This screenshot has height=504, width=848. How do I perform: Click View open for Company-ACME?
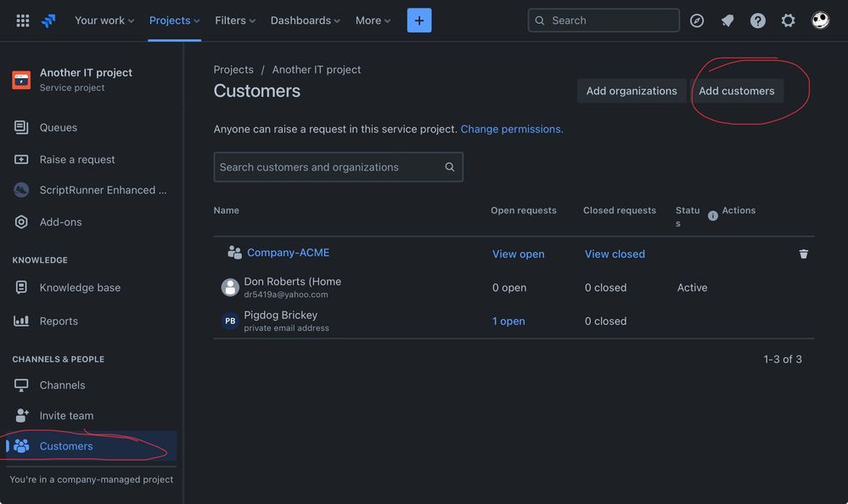click(x=518, y=254)
